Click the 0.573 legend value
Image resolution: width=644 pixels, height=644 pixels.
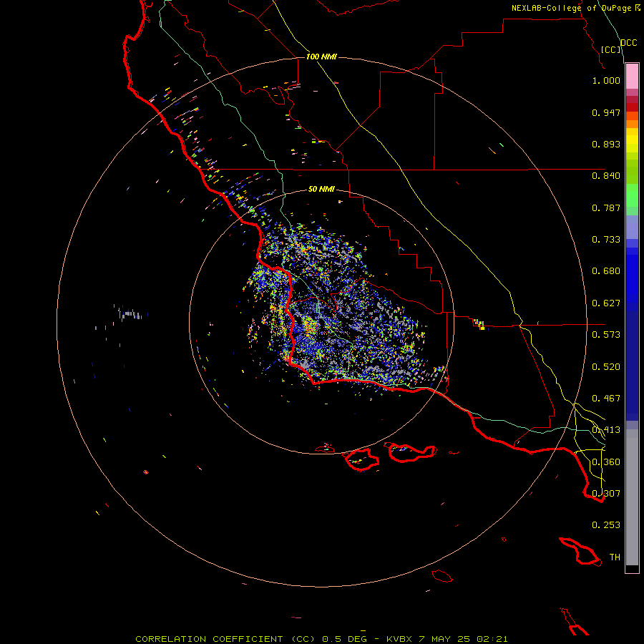tap(606, 335)
